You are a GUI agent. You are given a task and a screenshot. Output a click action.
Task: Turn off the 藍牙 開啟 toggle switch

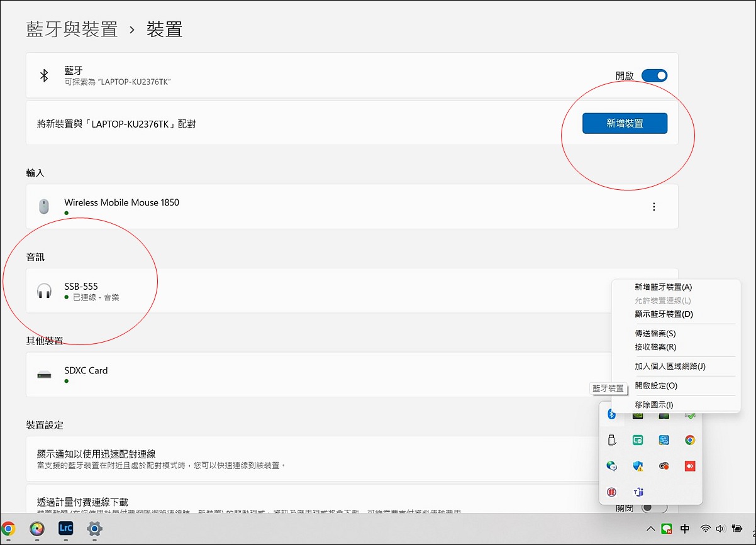point(654,75)
